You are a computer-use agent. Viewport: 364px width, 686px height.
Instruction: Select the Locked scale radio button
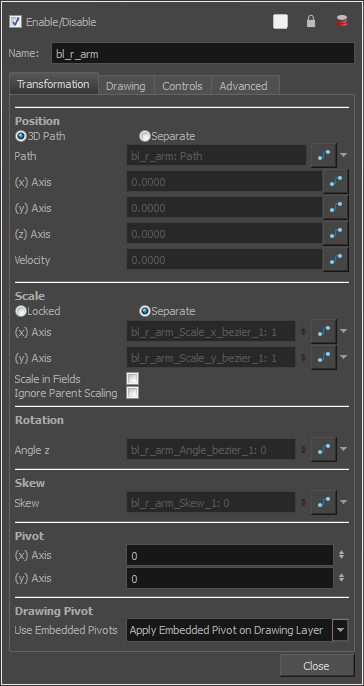click(x=21, y=311)
